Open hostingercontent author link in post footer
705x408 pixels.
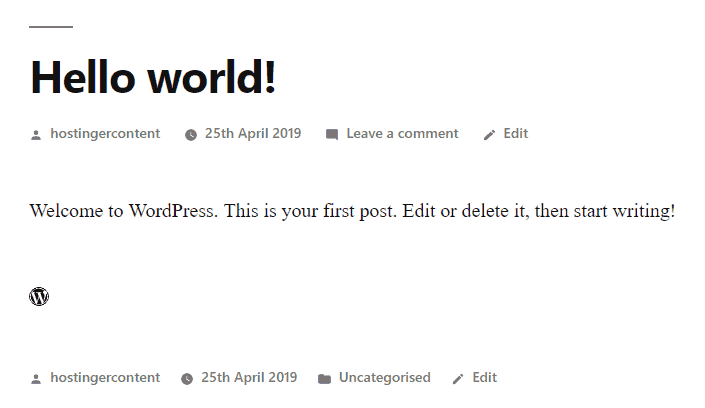tap(105, 378)
